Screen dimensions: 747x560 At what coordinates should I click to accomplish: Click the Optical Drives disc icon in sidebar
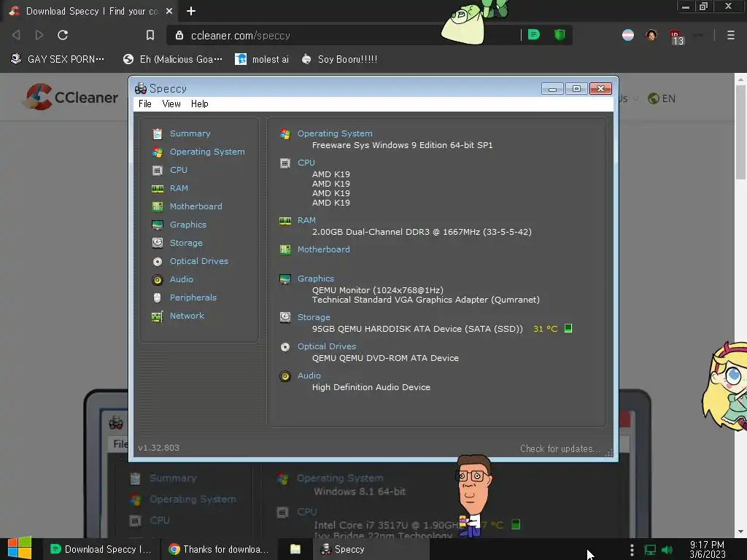158,261
